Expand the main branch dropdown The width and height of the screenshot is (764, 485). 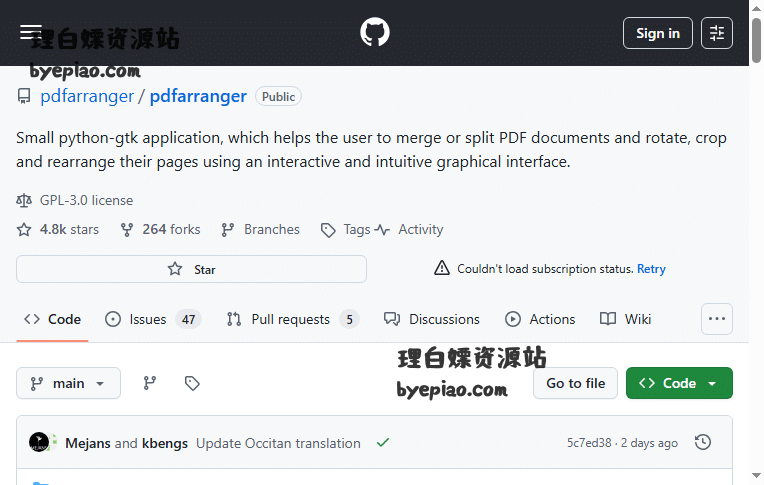[68, 383]
